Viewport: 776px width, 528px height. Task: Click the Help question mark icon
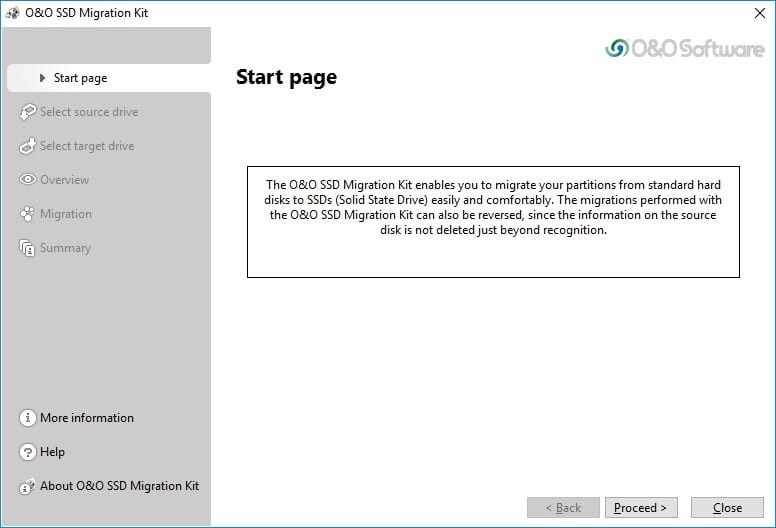pyautogui.click(x=28, y=452)
